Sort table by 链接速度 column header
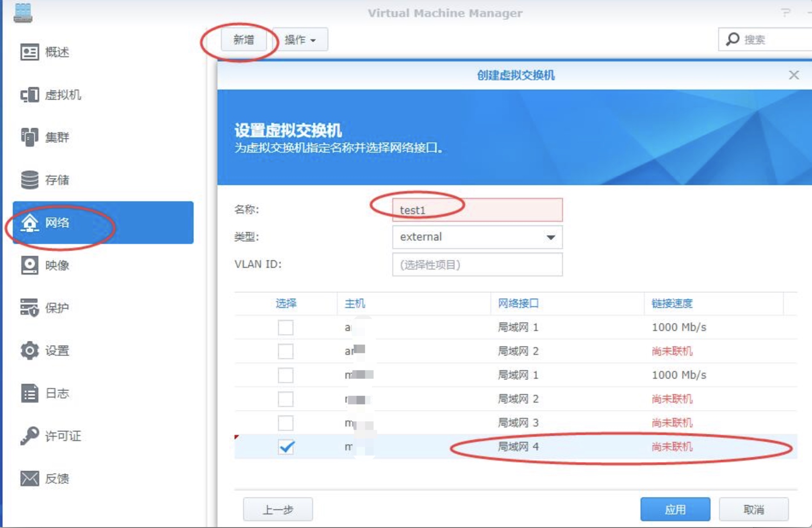This screenshot has width=812, height=528. pyautogui.click(x=672, y=304)
